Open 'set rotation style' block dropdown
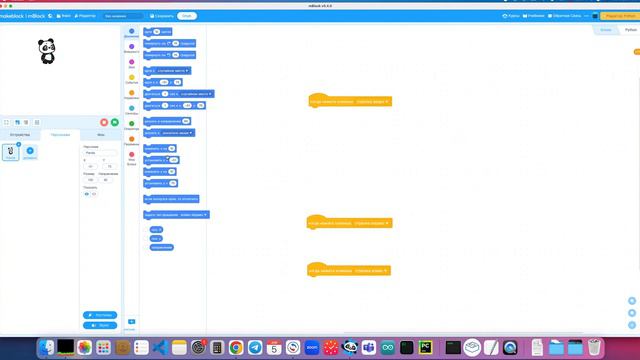The image size is (640, 360). tap(193, 215)
